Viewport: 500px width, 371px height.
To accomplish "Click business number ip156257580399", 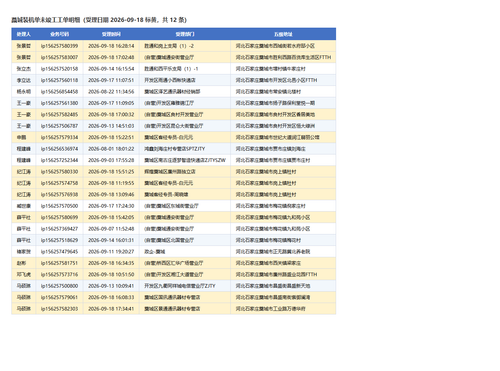I will pyautogui.click(x=59, y=46).
